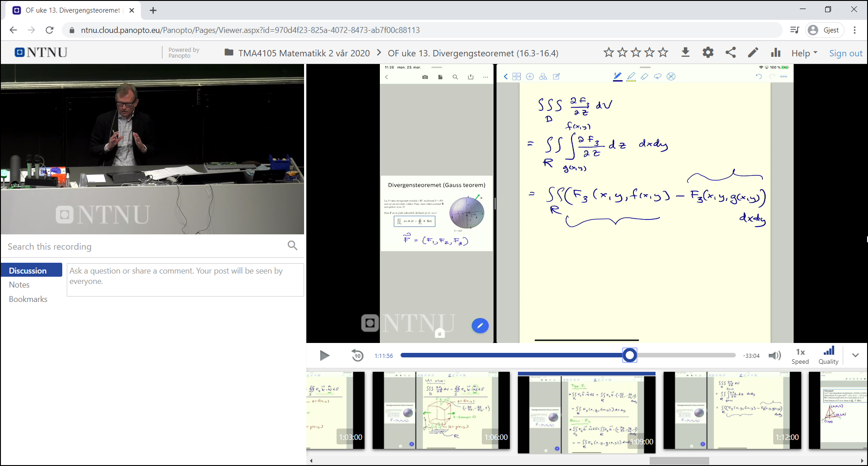Image resolution: width=868 pixels, height=466 pixels.
Task: Click the remaining time -33:04
Action: [751, 356]
